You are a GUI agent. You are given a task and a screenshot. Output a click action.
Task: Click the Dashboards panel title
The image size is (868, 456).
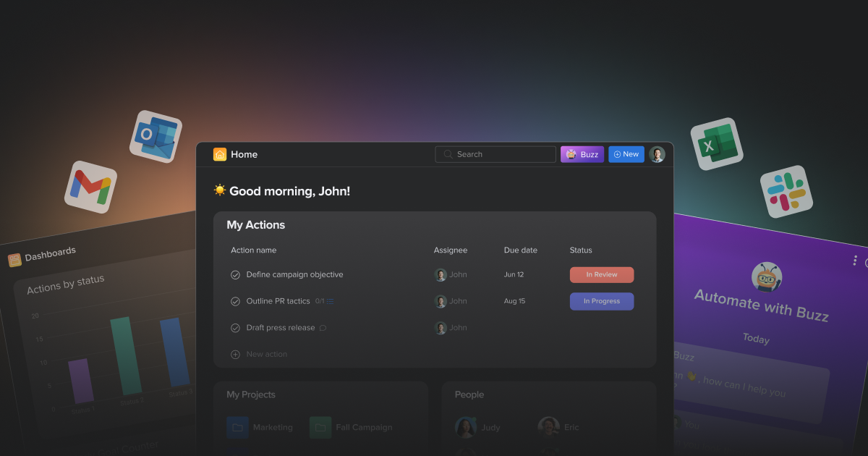51,255
